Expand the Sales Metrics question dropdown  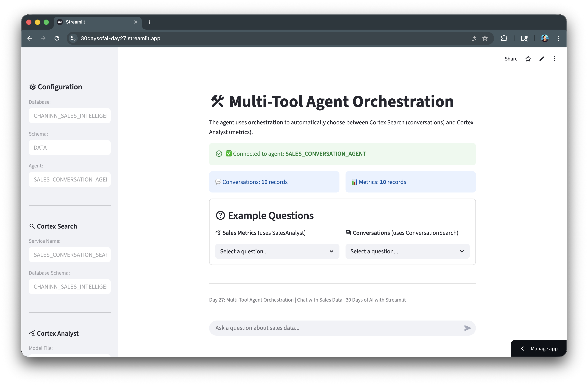click(x=277, y=251)
